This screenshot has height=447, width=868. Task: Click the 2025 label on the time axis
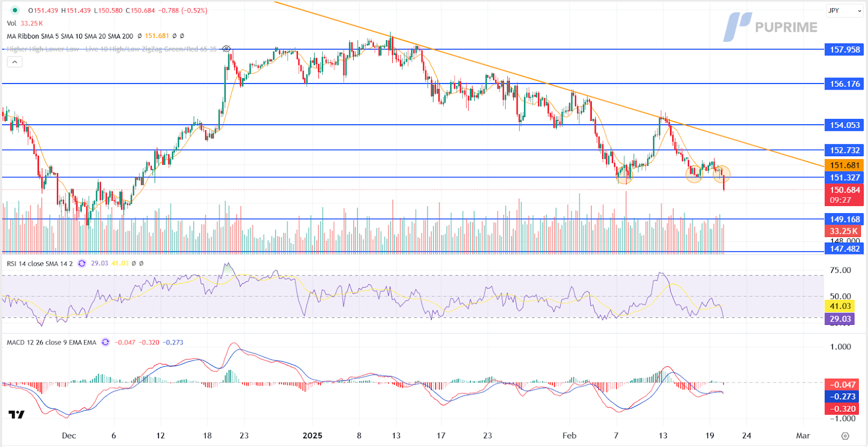tap(312, 436)
